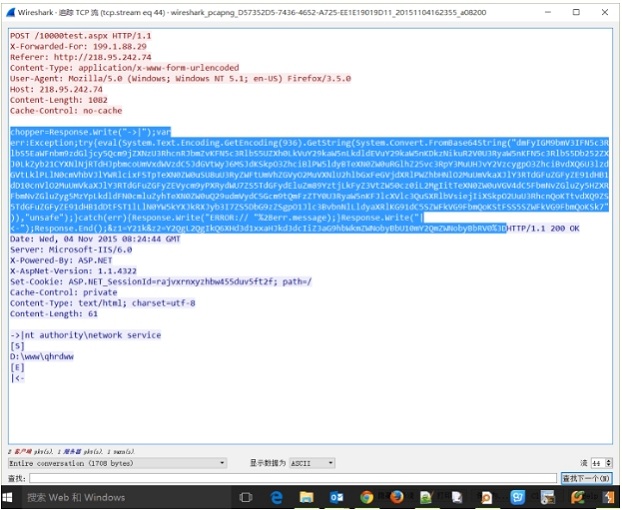Open Firefox from the taskbar

(x=397, y=497)
